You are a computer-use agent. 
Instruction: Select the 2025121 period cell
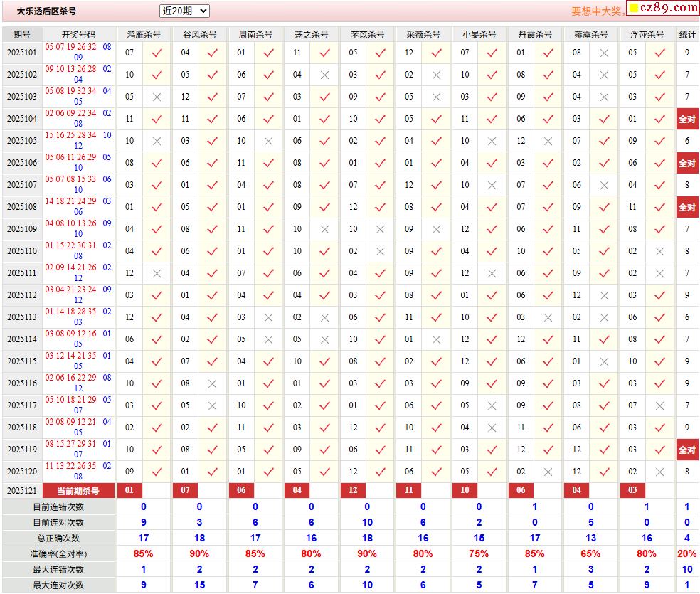pyautogui.click(x=22, y=491)
